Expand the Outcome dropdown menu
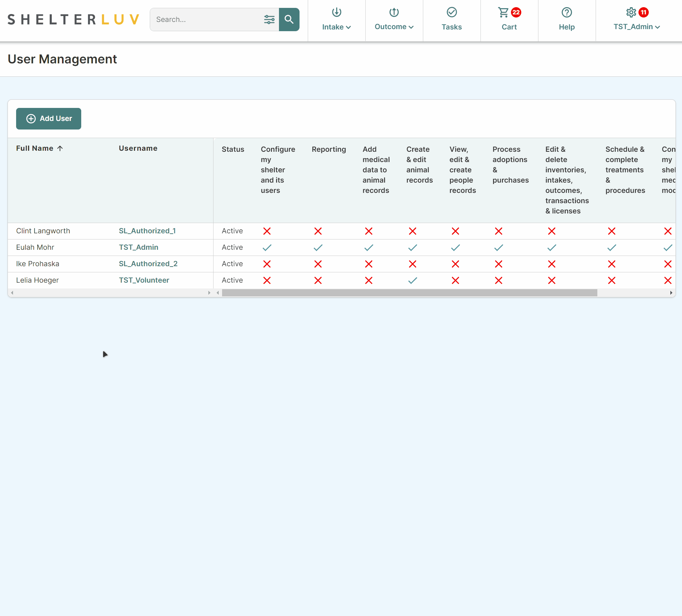This screenshot has height=616, width=682. coord(394,27)
